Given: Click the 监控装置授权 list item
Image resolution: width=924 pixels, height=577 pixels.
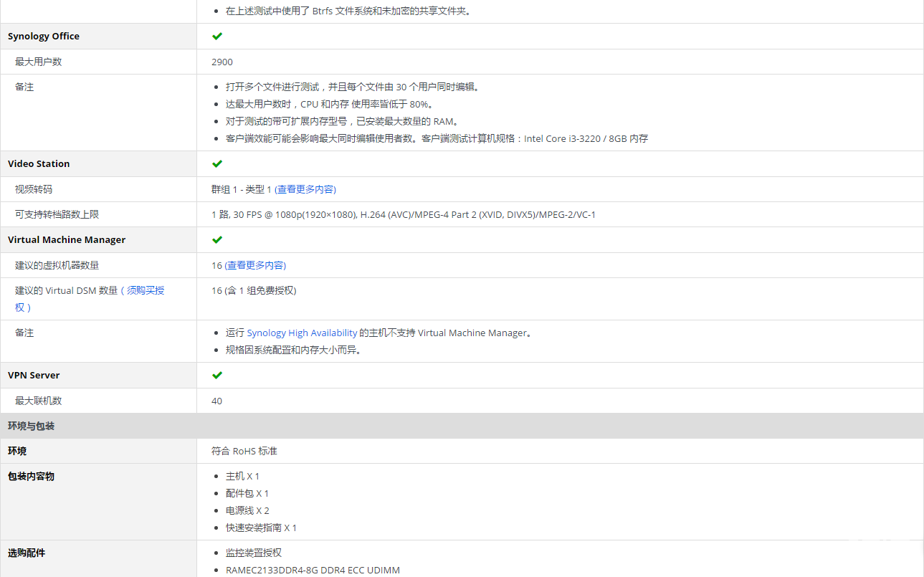Looking at the screenshot, I should [254, 553].
